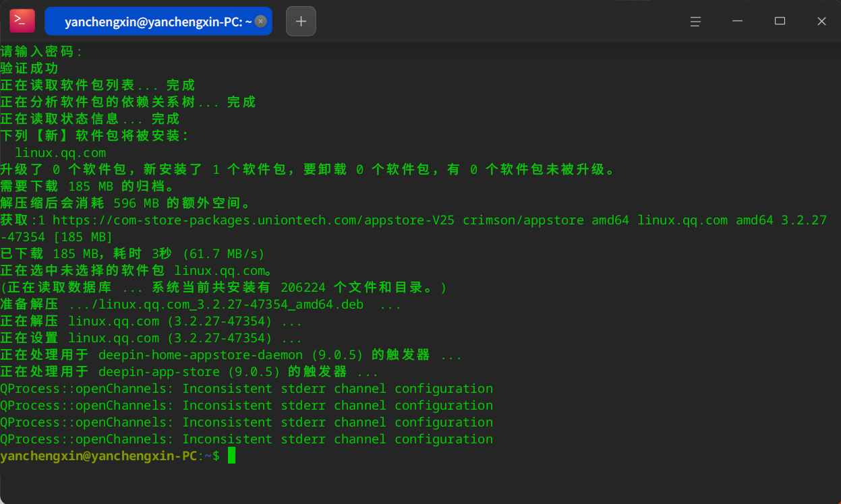Click the green cursor block at prompt
This screenshot has height=504, width=841.
tap(231, 455)
